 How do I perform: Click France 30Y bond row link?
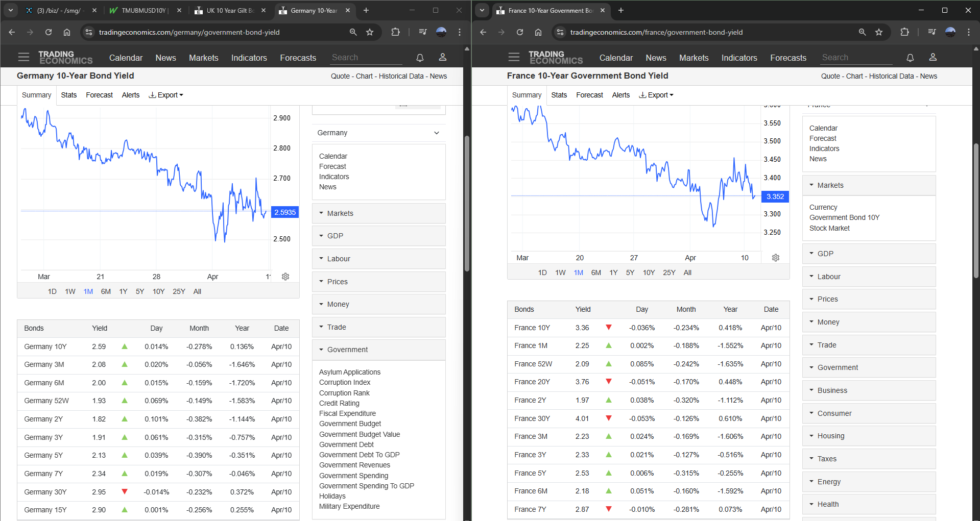tap(532, 418)
